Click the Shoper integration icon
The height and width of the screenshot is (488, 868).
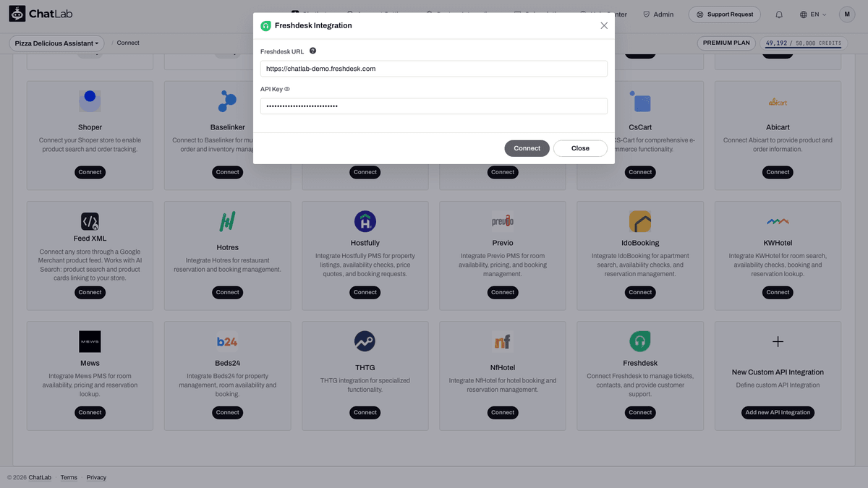coord(90,100)
